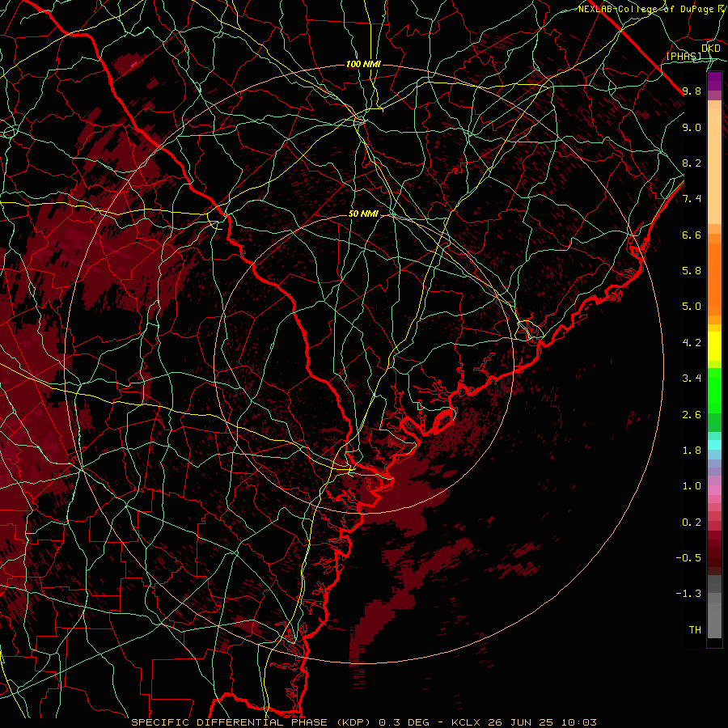Click the [PHAS] label above the color scale

pos(684,56)
